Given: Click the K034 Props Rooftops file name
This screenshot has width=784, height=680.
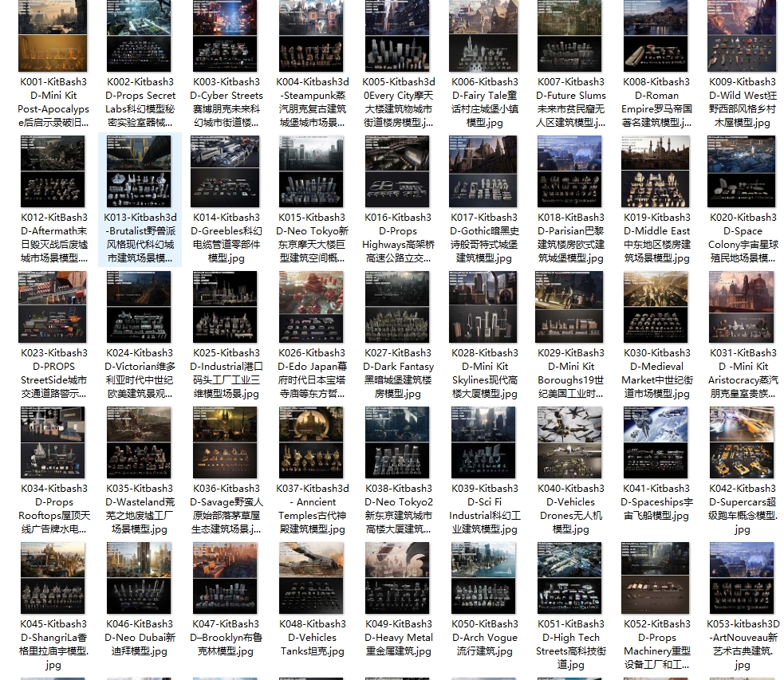Looking at the screenshot, I should (54, 509).
